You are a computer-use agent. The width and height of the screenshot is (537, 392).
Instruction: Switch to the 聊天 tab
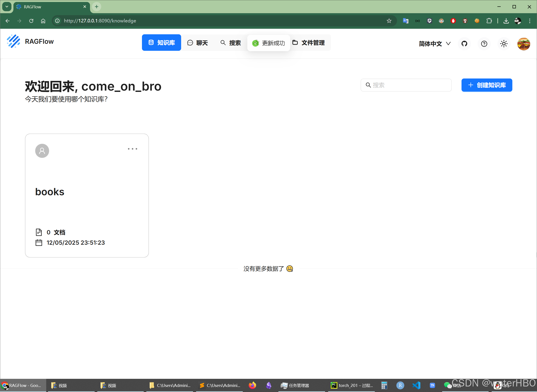(198, 43)
